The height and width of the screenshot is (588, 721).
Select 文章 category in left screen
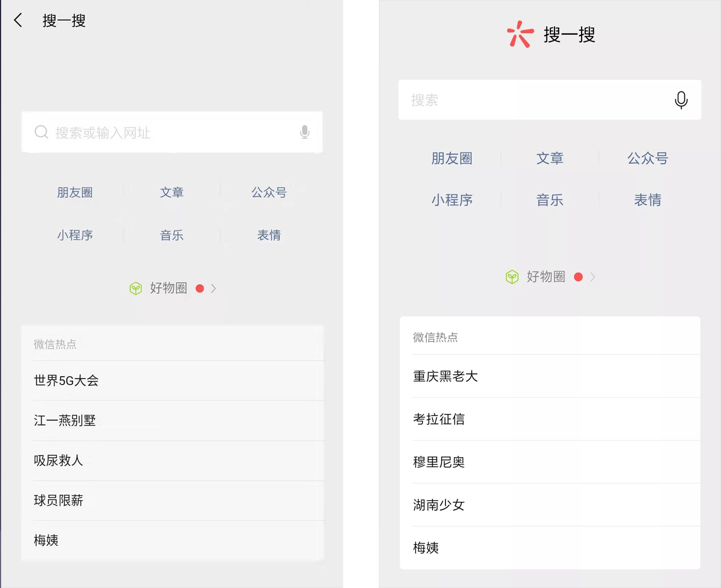[x=172, y=192]
